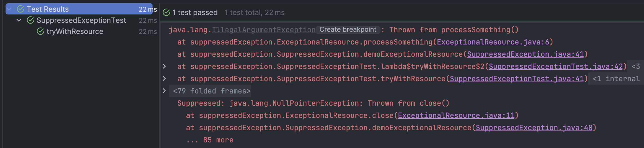Viewport: 644px width, 148px height.
Task: Select the tryWithResource test item
Action: tap(75, 31)
